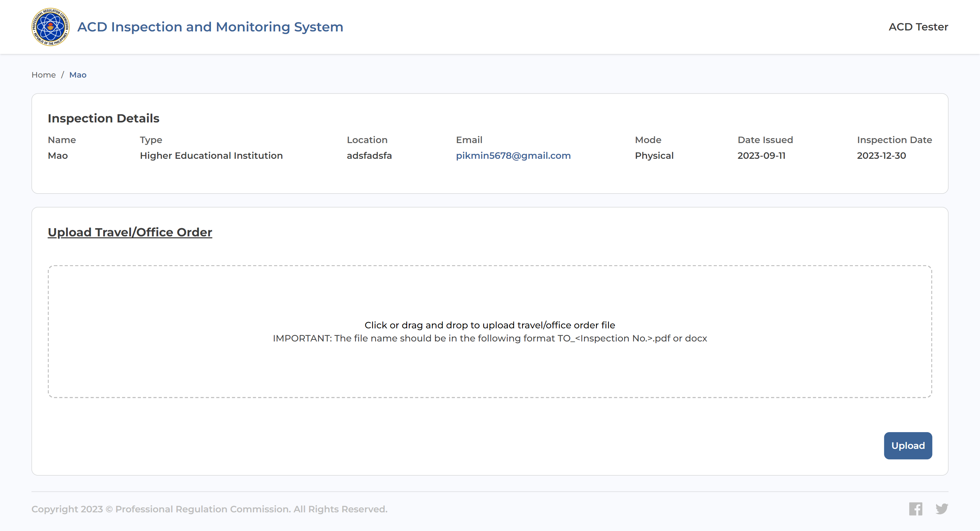Image resolution: width=980 pixels, height=531 pixels.
Task: Click the Physical mode value
Action: [654, 156]
